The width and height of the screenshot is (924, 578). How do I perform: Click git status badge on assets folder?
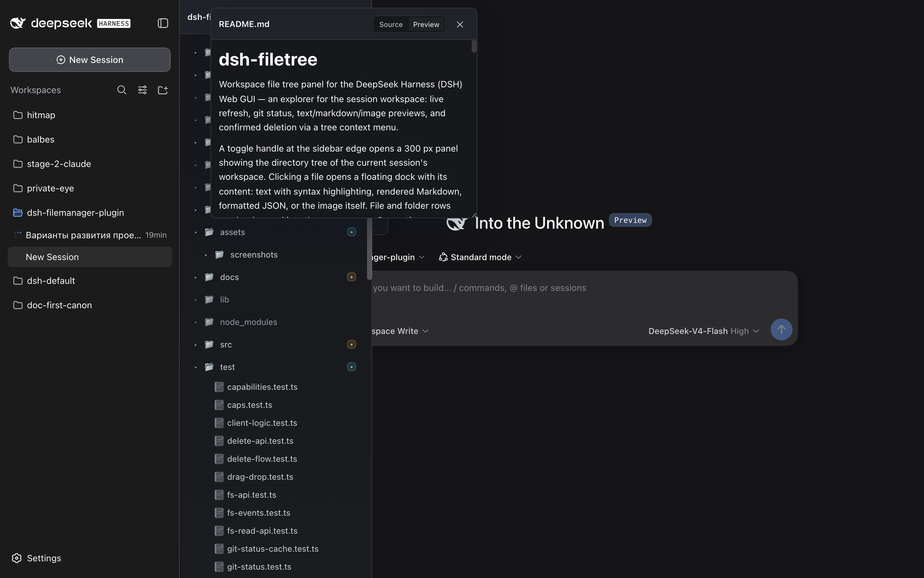pos(352,232)
